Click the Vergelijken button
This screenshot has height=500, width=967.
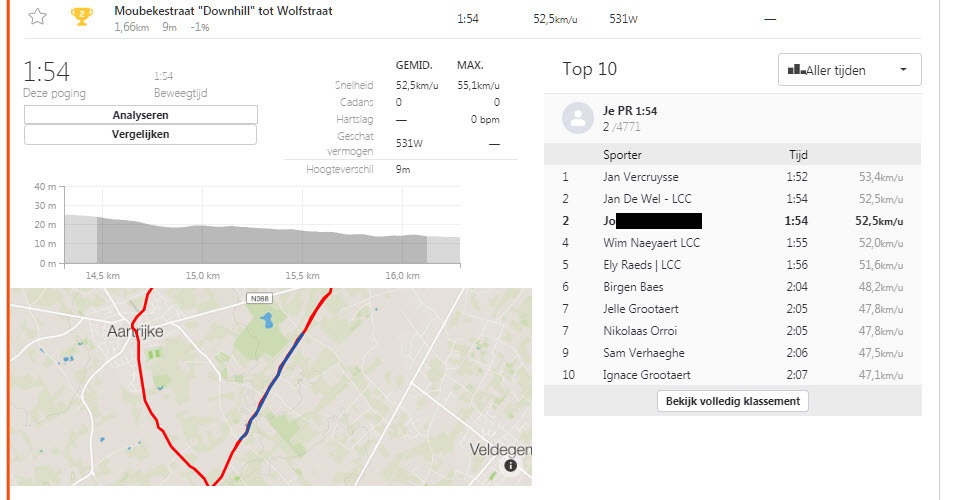click(140, 134)
